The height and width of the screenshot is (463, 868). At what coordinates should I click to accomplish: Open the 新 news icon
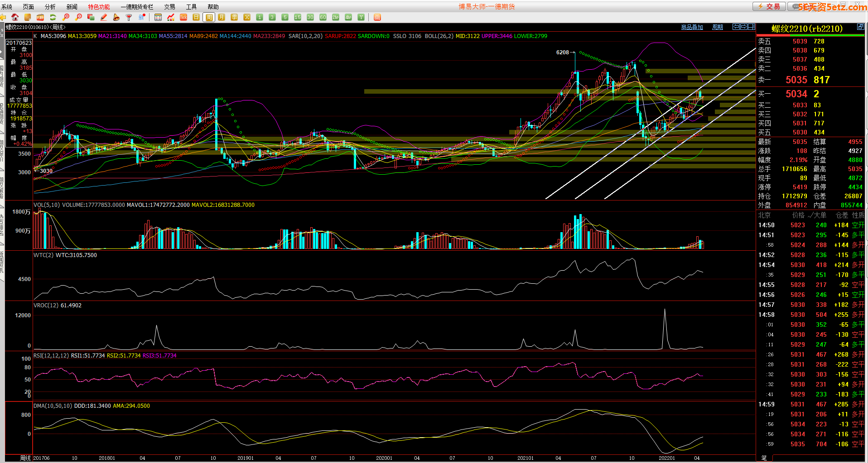(142, 17)
